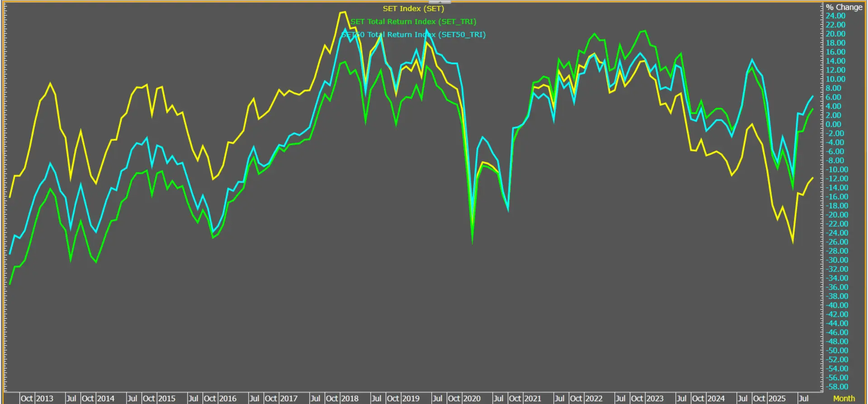Select the 10.00 value on the y-axis
Viewport: 868px width, 404px height.
(835, 79)
